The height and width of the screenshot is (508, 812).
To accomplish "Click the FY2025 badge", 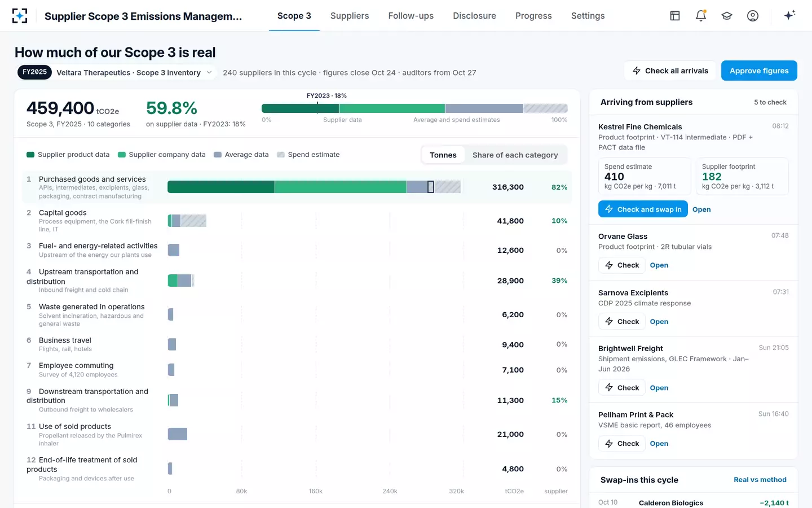I will (35, 72).
